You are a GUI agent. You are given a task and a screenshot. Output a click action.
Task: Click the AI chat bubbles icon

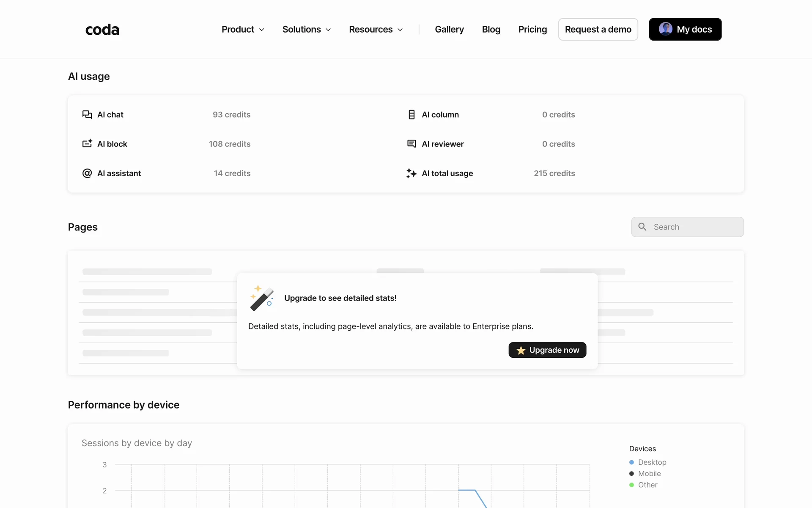click(87, 115)
